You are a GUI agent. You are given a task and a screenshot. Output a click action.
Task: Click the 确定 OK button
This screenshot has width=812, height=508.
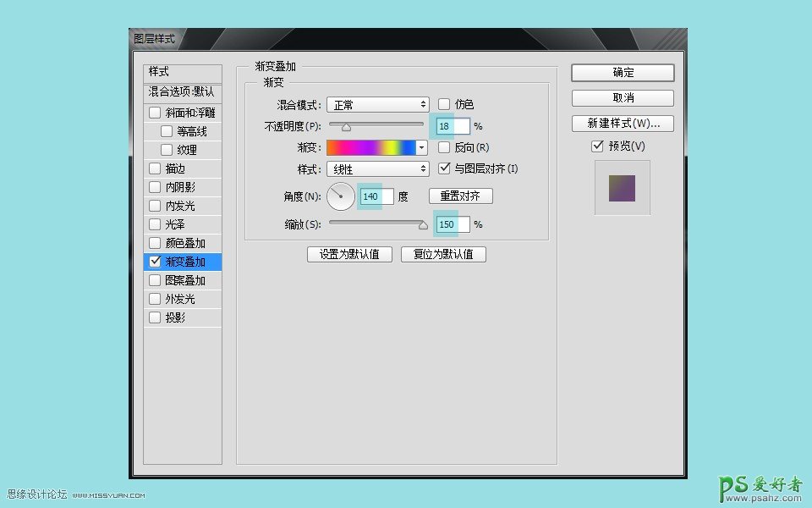(x=623, y=73)
